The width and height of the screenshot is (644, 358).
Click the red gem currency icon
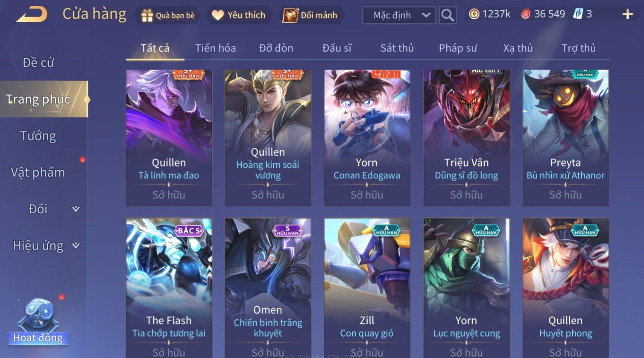(x=526, y=14)
